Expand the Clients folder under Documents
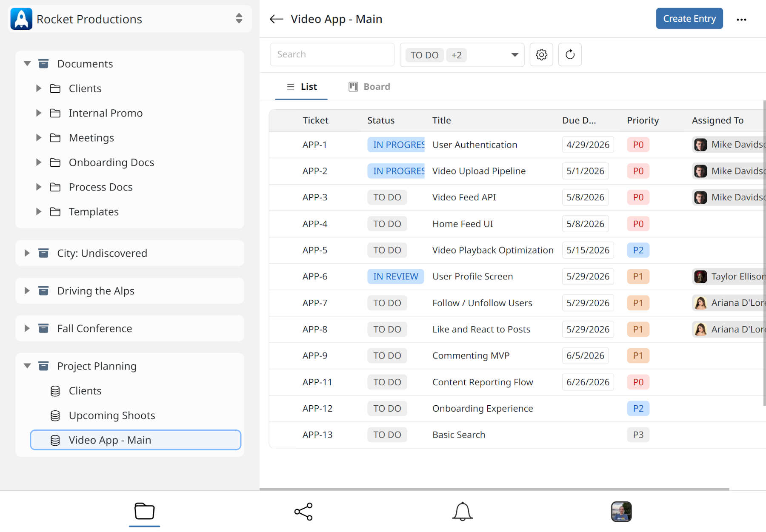This screenshot has height=532, width=766. coord(39,88)
